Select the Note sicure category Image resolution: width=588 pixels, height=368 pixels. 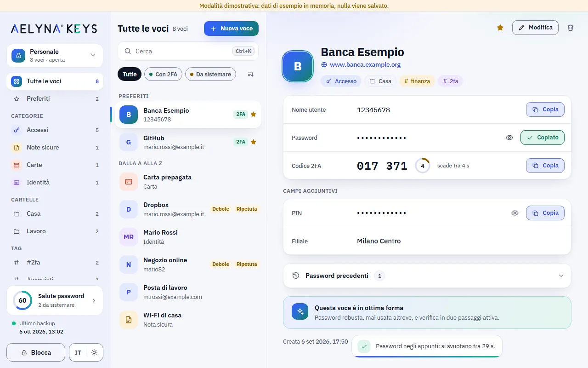point(55,147)
